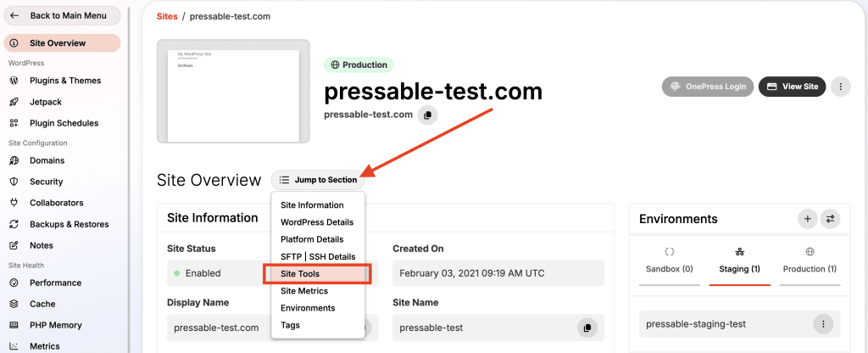Click the View Site button
The width and height of the screenshot is (868, 353).
coord(792,87)
